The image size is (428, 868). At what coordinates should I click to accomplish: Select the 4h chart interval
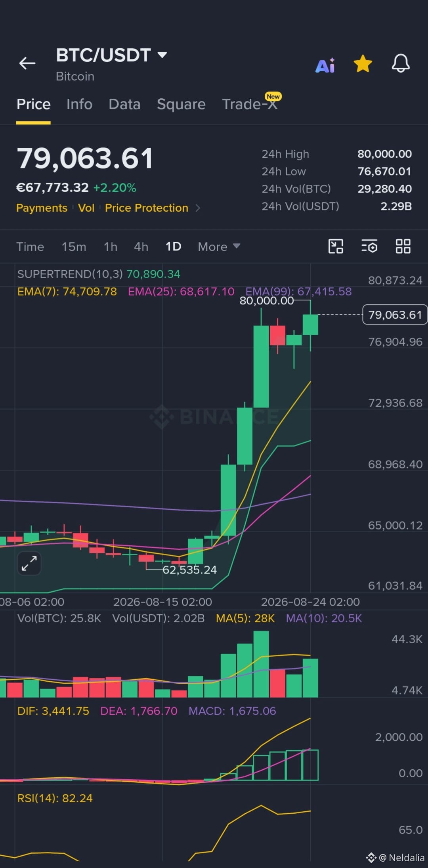click(141, 247)
